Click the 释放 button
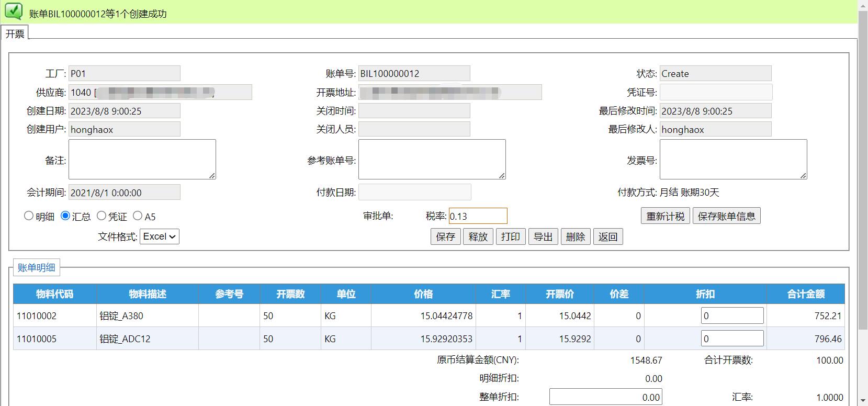Image resolution: width=868 pixels, height=406 pixels. (x=478, y=236)
